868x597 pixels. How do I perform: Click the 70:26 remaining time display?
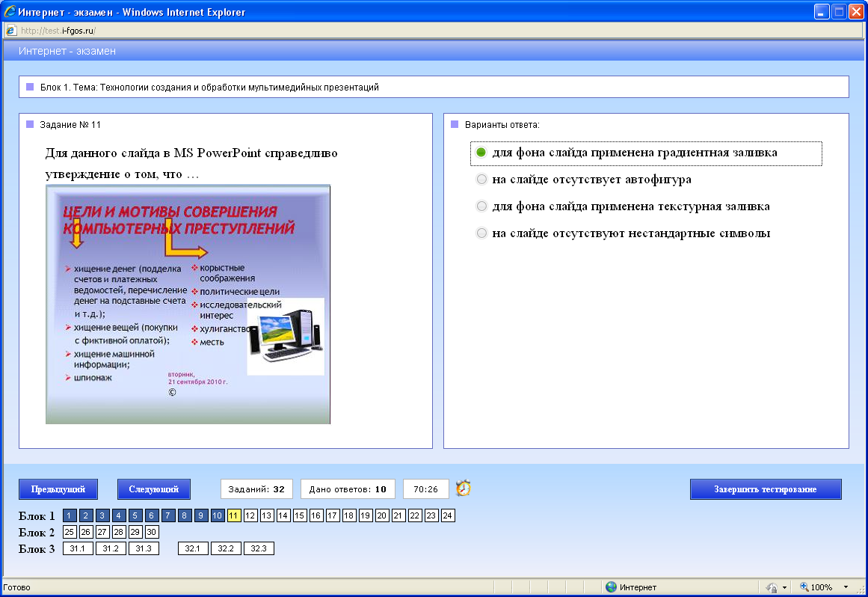coord(425,489)
